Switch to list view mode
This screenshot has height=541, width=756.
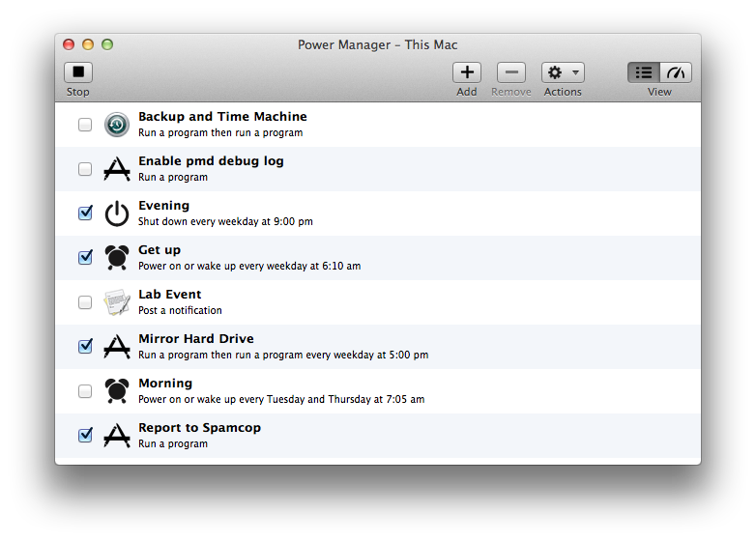644,72
